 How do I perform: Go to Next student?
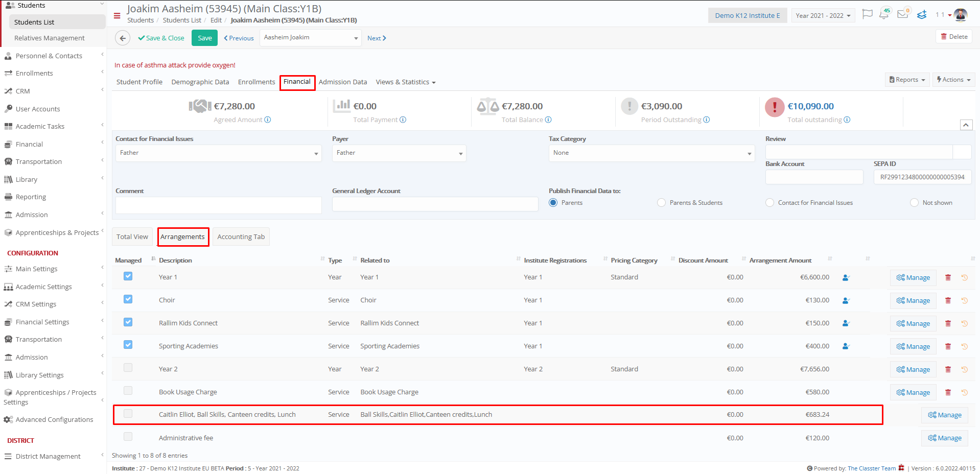tap(377, 38)
